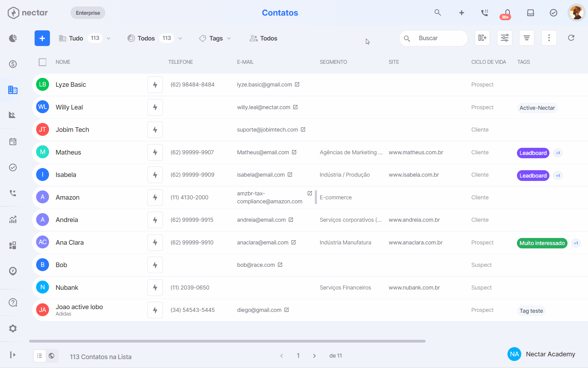Open the sort order menu icon

pos(527,38)
